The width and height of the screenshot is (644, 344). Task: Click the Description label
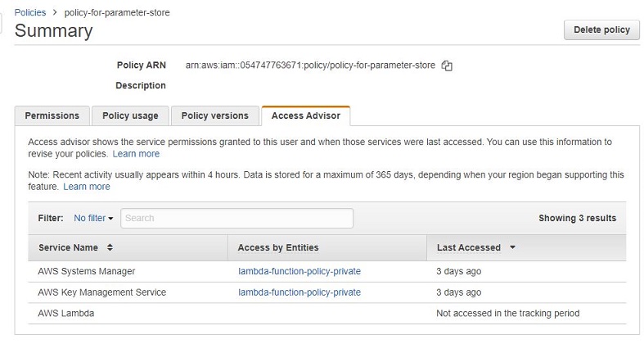click(141, 85)
